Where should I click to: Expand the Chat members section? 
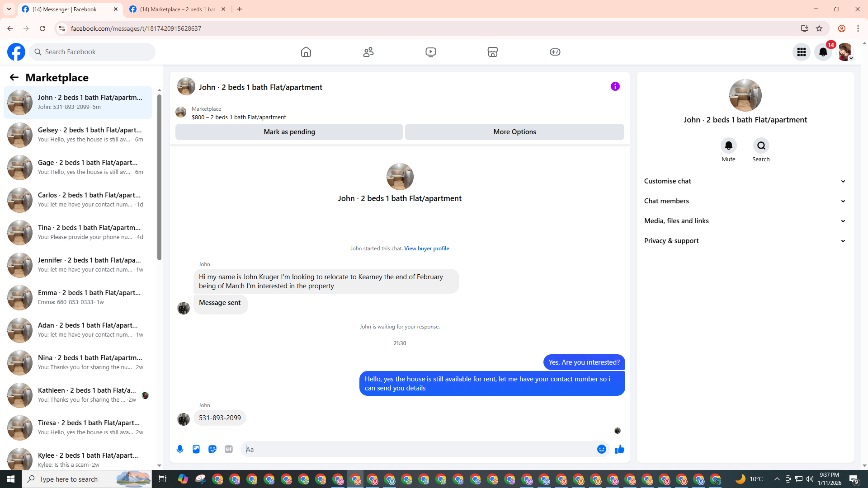[x=745, y=201]
